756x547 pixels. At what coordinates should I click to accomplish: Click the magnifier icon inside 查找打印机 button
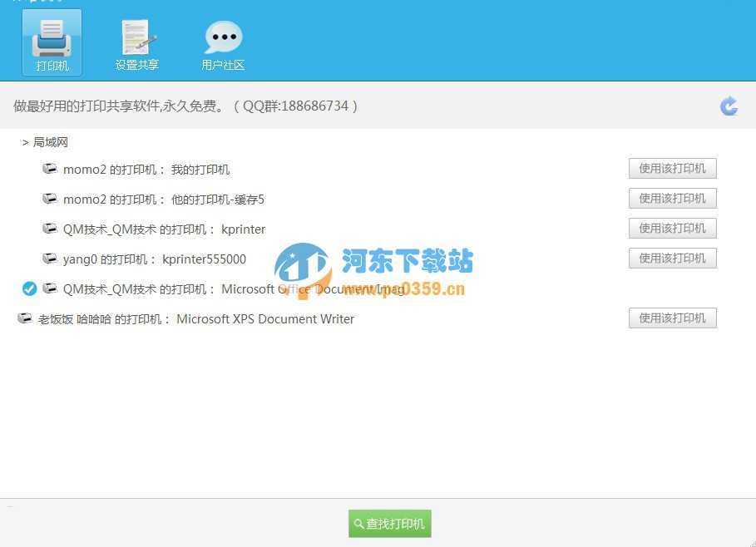coord(362,524)
